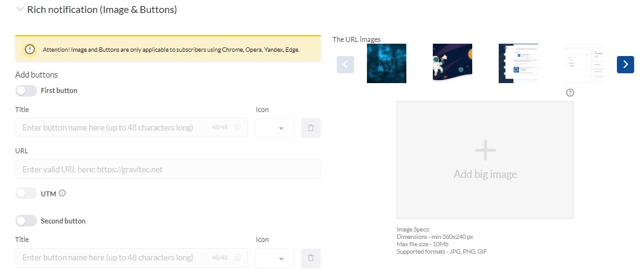Enable the Second button toggle
This screenshot has width=644, height=269.
tap(26, 221)
